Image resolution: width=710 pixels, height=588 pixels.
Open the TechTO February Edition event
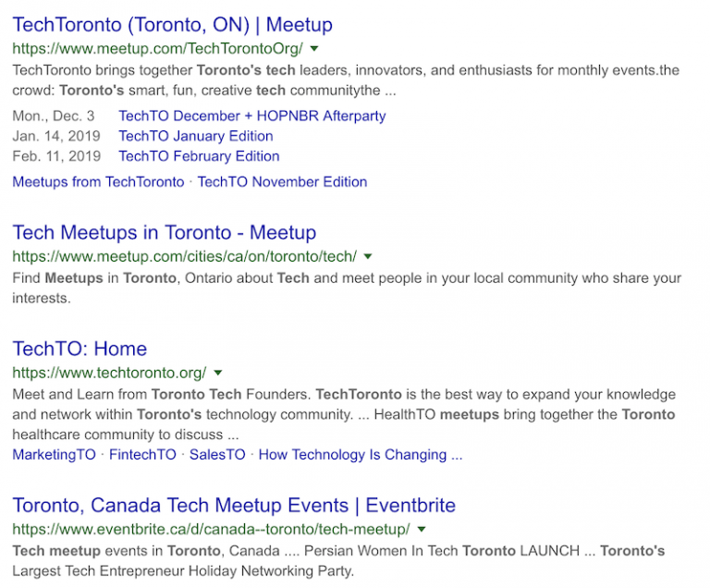tap(199, 156)
